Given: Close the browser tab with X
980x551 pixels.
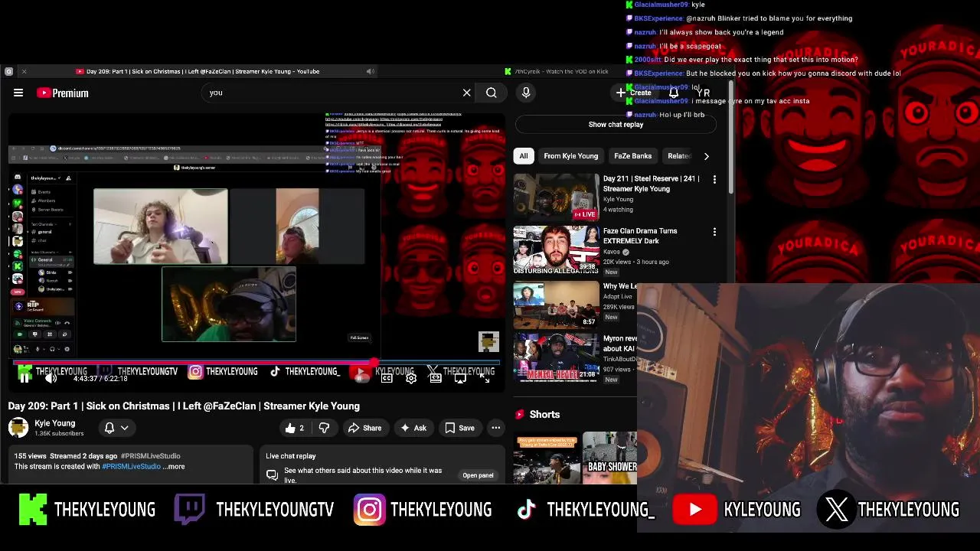Looking at the screenshot, I should [24, 71].
